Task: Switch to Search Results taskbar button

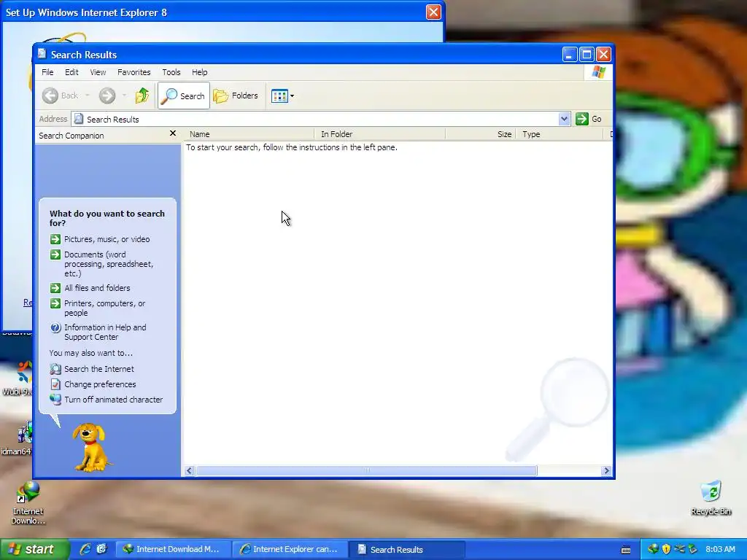Action: pos(406,550)
